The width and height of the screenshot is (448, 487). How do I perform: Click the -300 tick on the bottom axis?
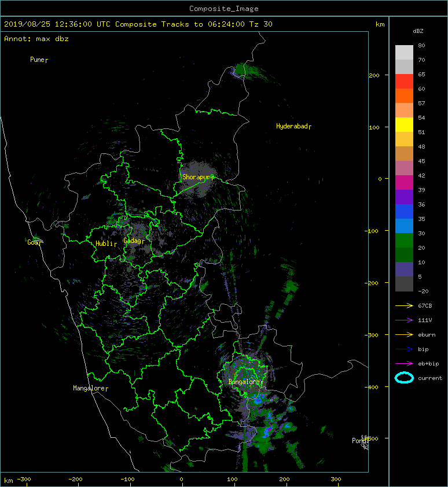point(24,479)
